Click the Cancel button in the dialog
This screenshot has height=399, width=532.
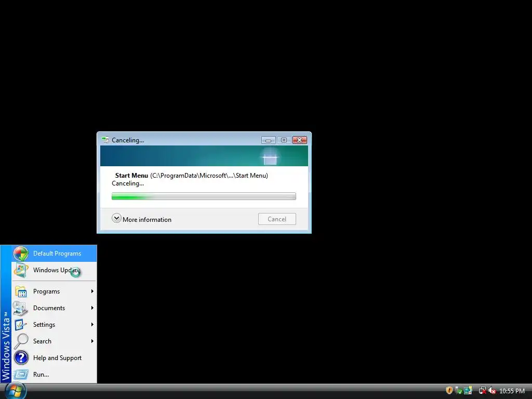tap(277, 219)
